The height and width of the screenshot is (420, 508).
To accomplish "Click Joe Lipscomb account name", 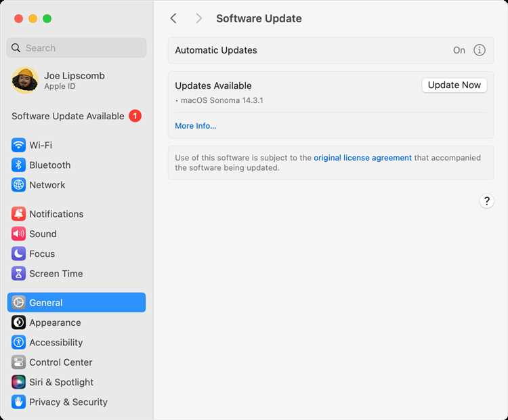I will coord(75,75).
